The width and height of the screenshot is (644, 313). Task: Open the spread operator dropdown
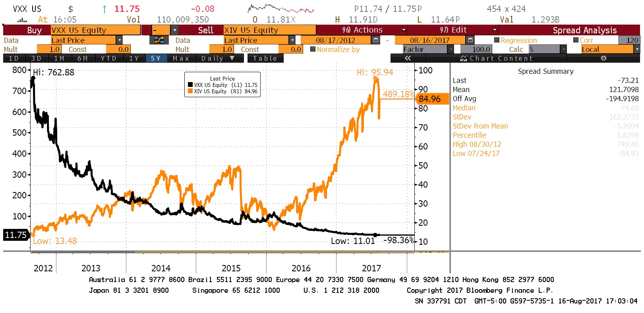(x=174, y=30)
